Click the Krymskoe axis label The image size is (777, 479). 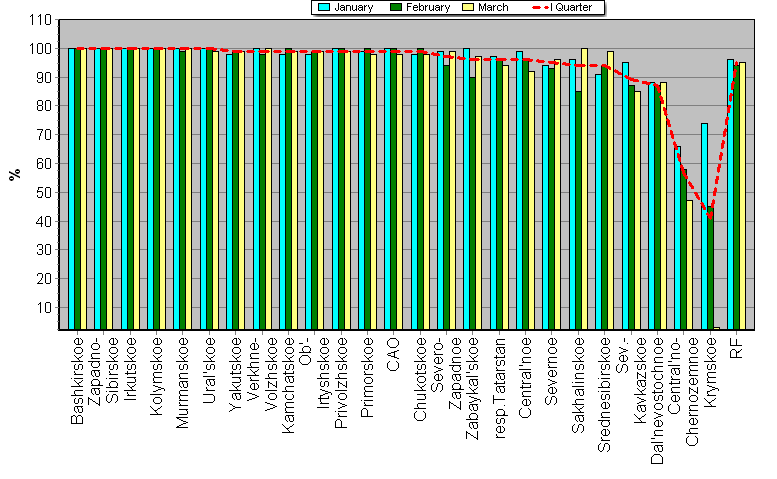click(x=711, y=372)
